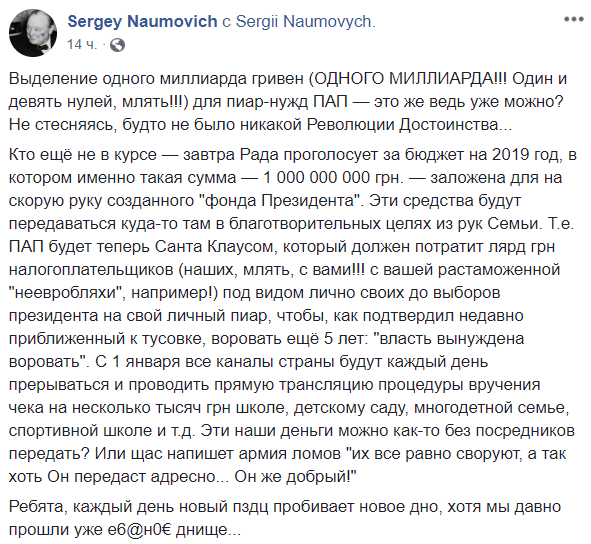The image size is (591, 544).
Task: Click the quoted "фонда Президента" phrase
Action: pos(281,201)
